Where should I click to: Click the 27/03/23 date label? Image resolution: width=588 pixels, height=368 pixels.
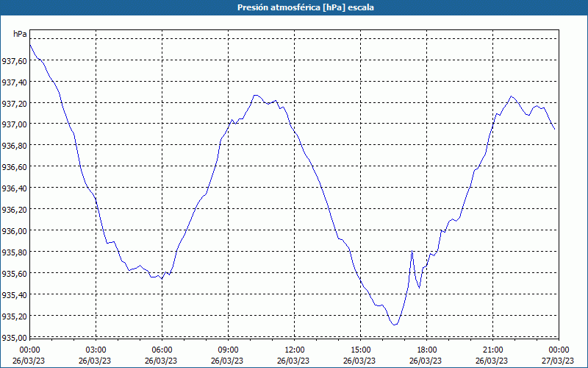[x=559, y=361]
